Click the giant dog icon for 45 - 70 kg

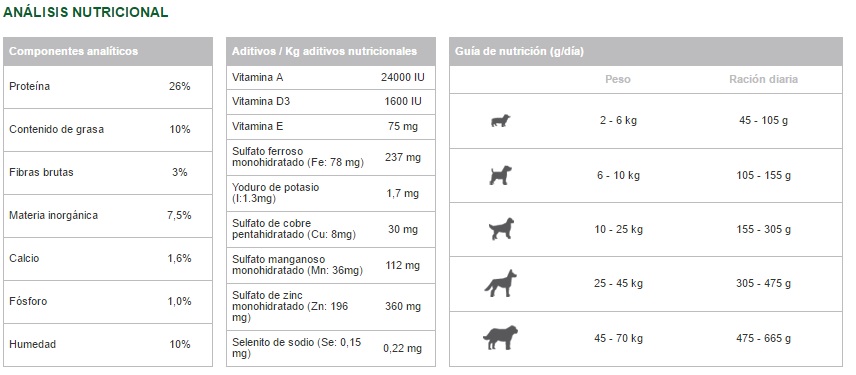501,338
